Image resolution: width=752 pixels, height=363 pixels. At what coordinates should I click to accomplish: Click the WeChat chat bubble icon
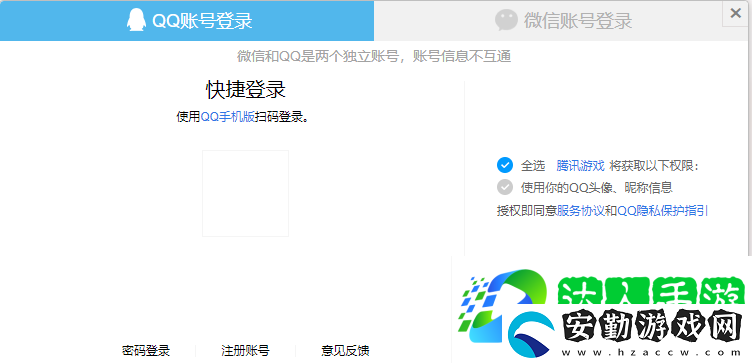(x=506, y=21)
